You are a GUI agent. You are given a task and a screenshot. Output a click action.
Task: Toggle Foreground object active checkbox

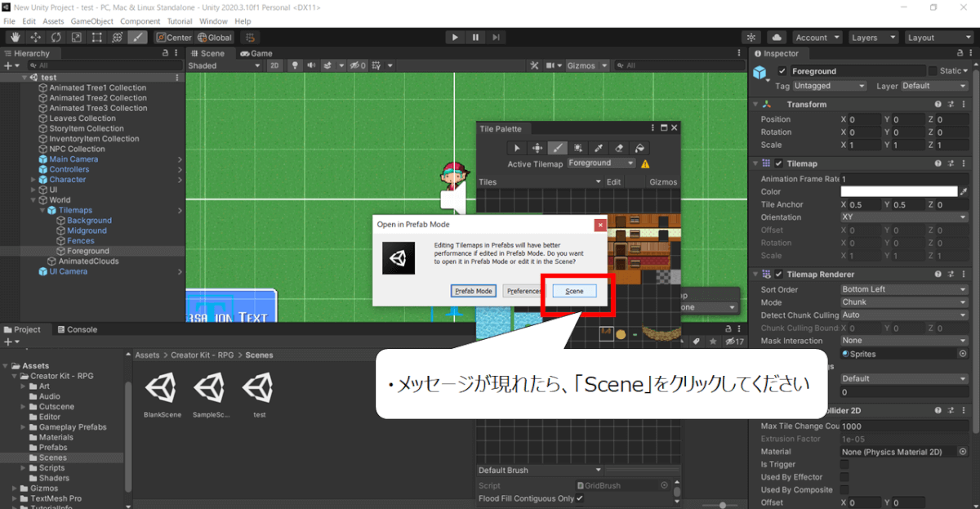coord(782,71)
